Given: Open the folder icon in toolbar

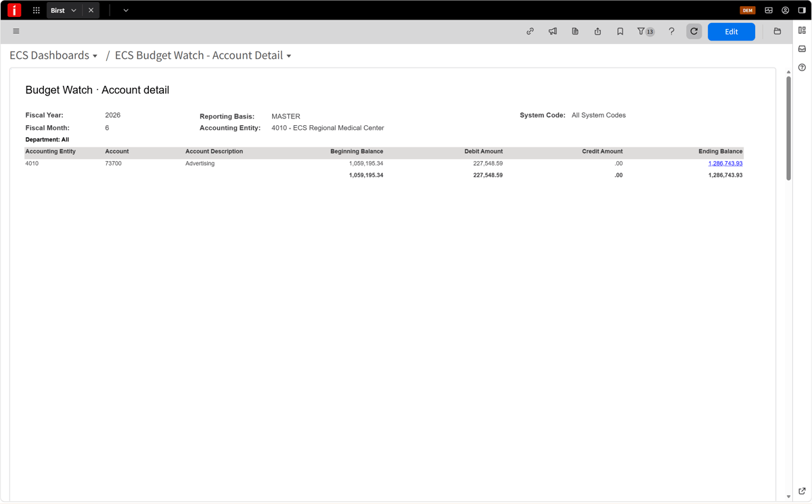Looking at the screenshot, I should pos(777,31).
